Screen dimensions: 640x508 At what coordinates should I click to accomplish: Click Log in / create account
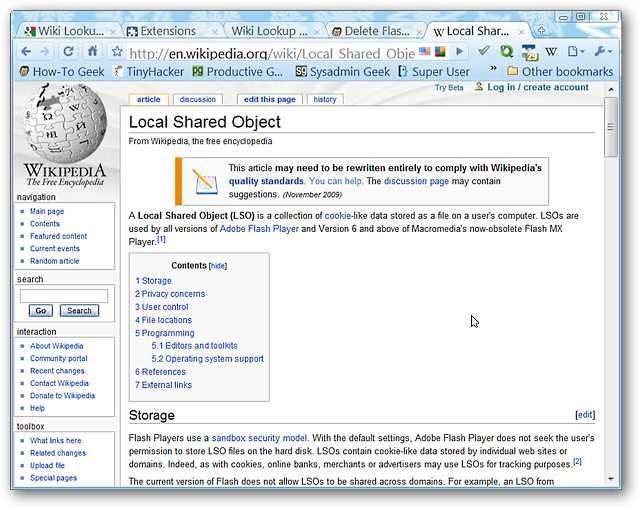coord(538,87)
